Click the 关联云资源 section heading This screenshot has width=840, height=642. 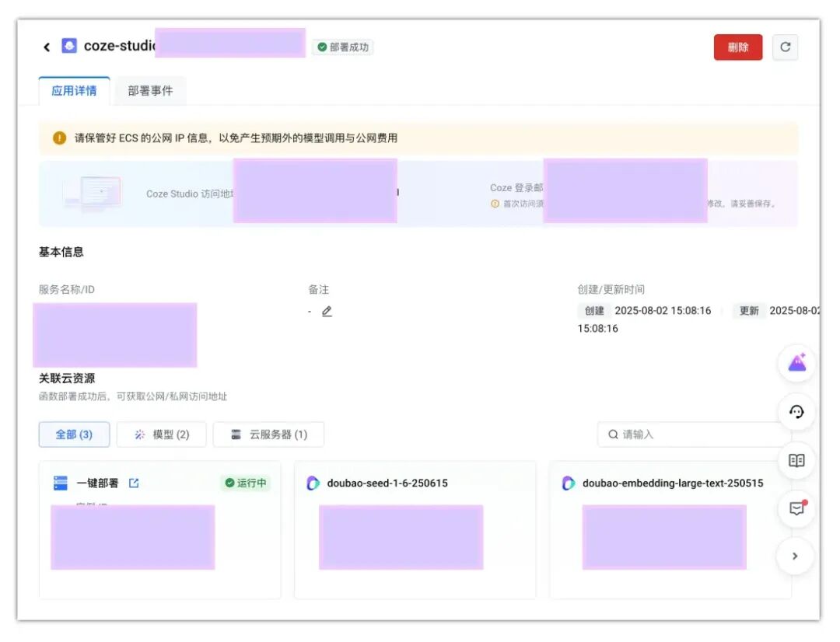(66, 378)
